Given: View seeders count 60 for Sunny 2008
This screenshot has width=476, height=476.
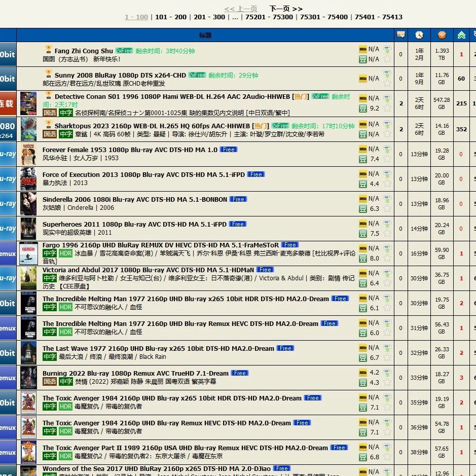Looking at the screenshot, I should click(x=461, y=79).
